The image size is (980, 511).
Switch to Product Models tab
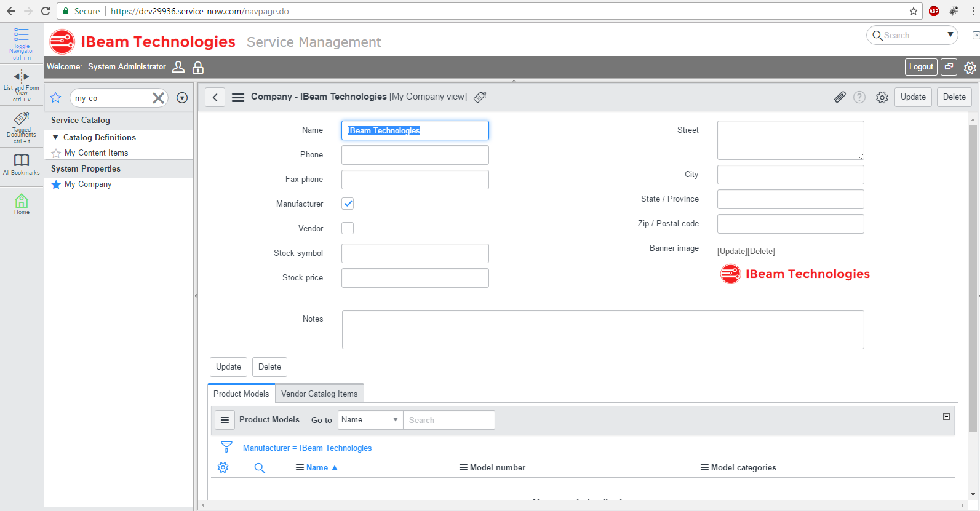[241, 394]
